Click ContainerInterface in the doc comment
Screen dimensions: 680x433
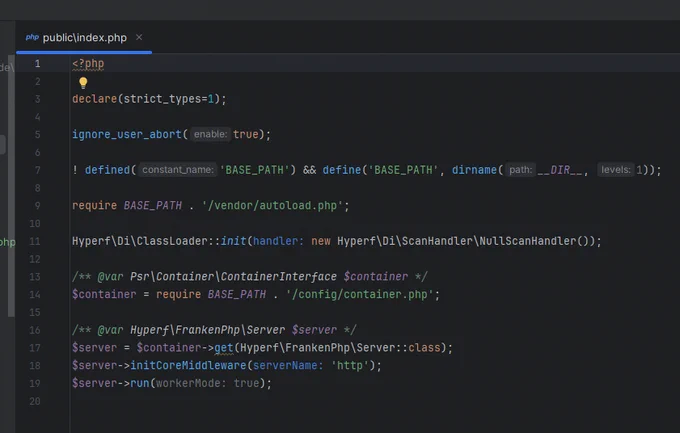pyautogui.click(x=278, y=277)
